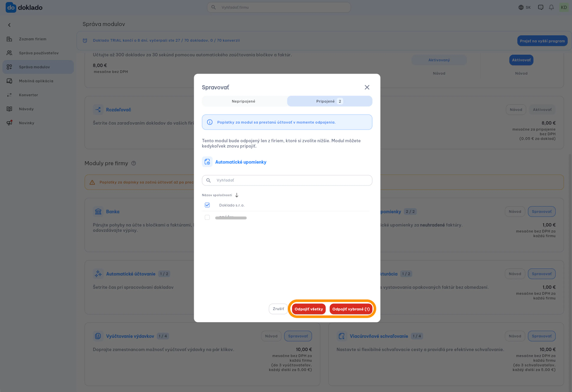Click the trial clock icon in banner
This screenshot has width=572, height=392.
tap(85, 41)
